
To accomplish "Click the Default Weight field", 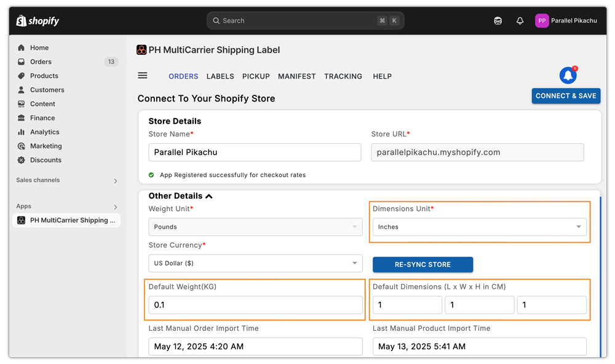I will coord(255,305).
